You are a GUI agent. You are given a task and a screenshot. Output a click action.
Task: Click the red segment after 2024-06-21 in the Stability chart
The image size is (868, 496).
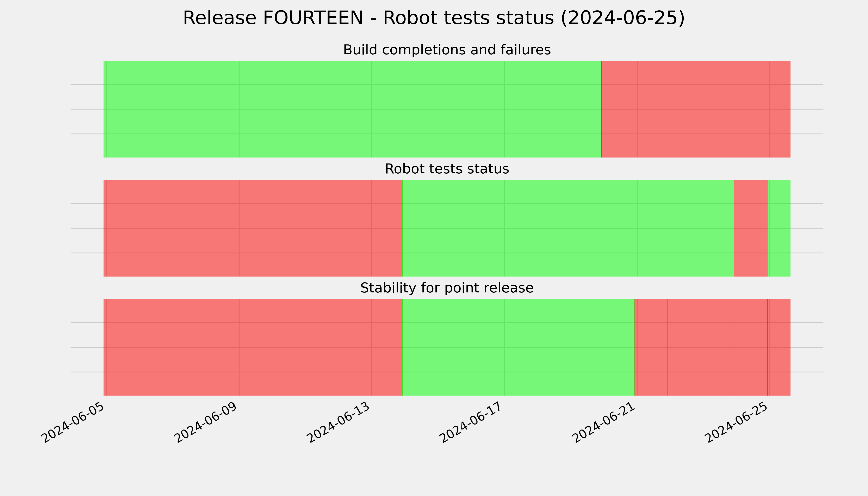tap(651, 347)
